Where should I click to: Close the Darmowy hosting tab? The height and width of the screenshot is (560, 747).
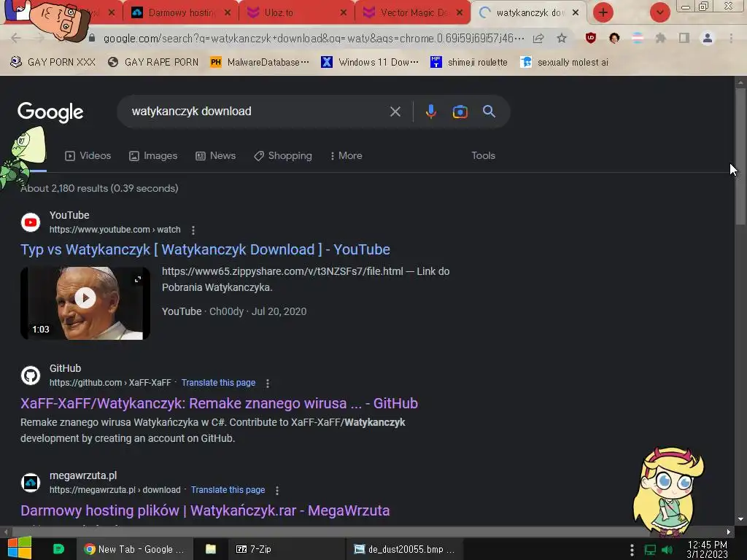tap(228, 13)
